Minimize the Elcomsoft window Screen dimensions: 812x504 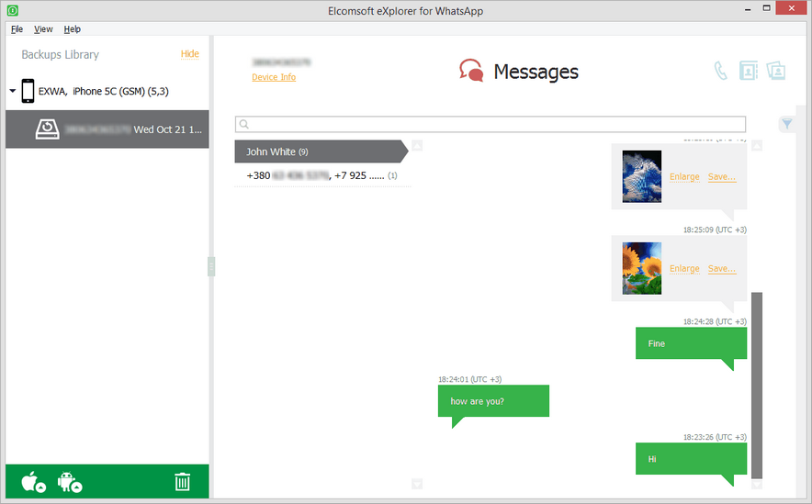coord(748,9)
